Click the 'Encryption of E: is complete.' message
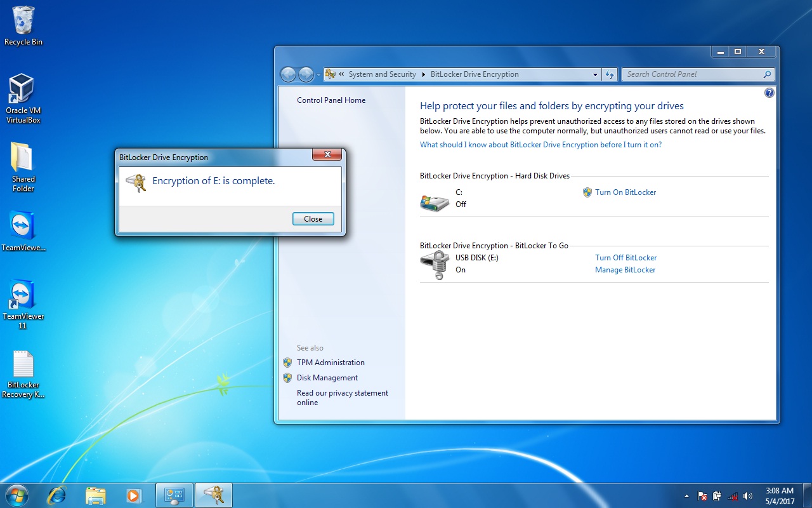The height and width of the screenshot is (508, 812). tap(214, 181)
